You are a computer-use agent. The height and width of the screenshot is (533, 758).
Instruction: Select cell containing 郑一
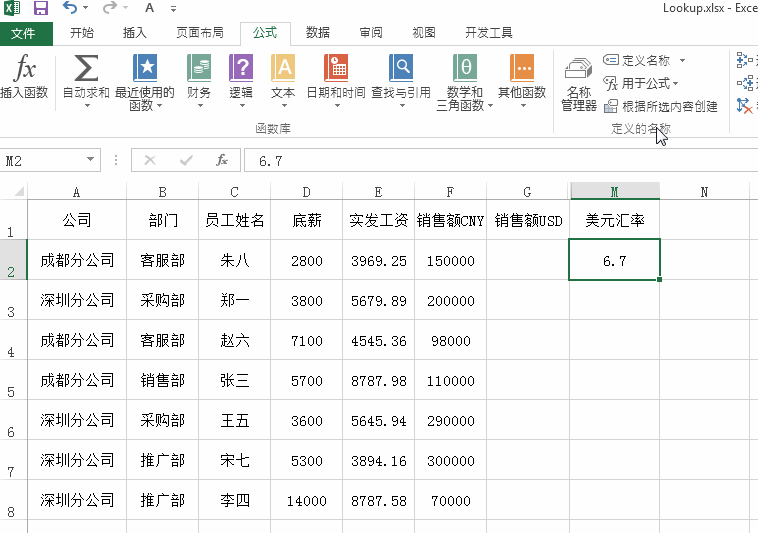[234, 300]
